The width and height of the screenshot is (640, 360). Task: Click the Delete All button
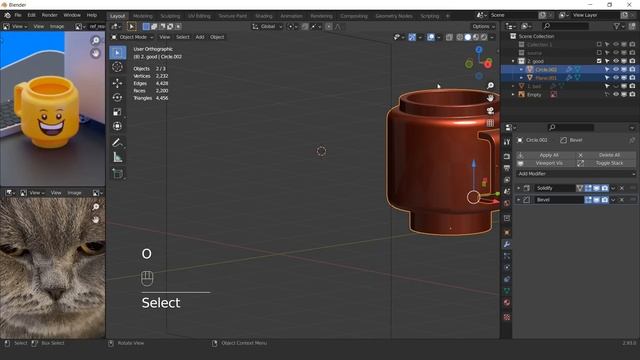coord(605,155)
